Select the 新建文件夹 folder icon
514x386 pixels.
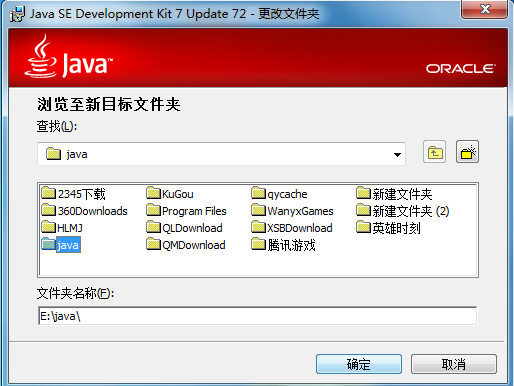(x=364, y=193)
